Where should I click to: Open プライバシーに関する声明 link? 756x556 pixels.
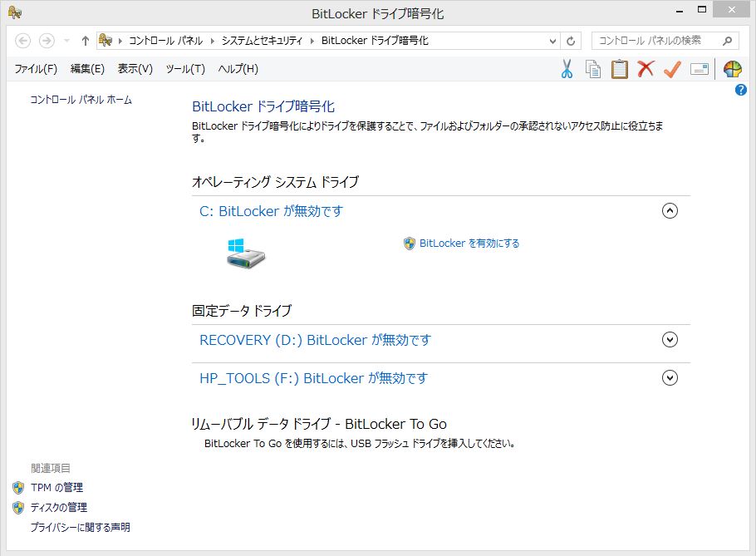tap(81, 527)
